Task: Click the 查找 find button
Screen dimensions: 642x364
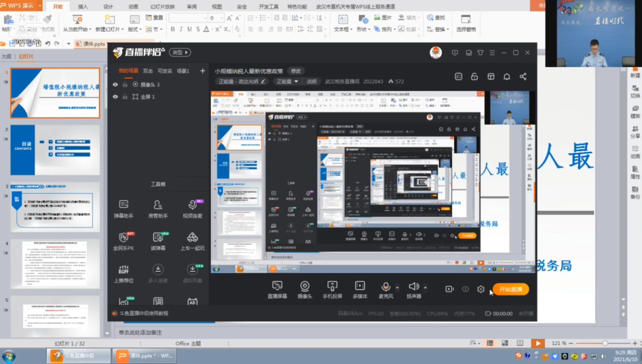Action: (x=436, y=18)
